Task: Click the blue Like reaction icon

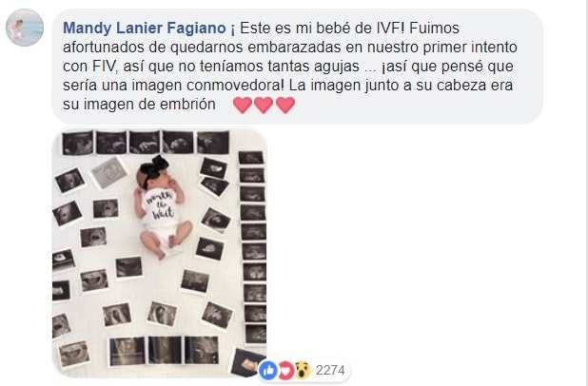Action: [x=268, y=370]
